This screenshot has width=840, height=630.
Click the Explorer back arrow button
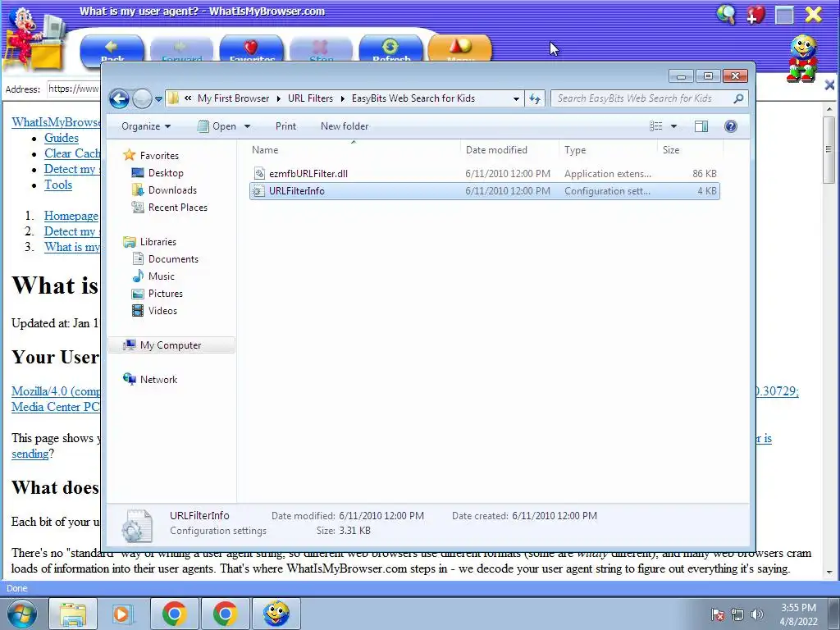[x=119, y=98]
